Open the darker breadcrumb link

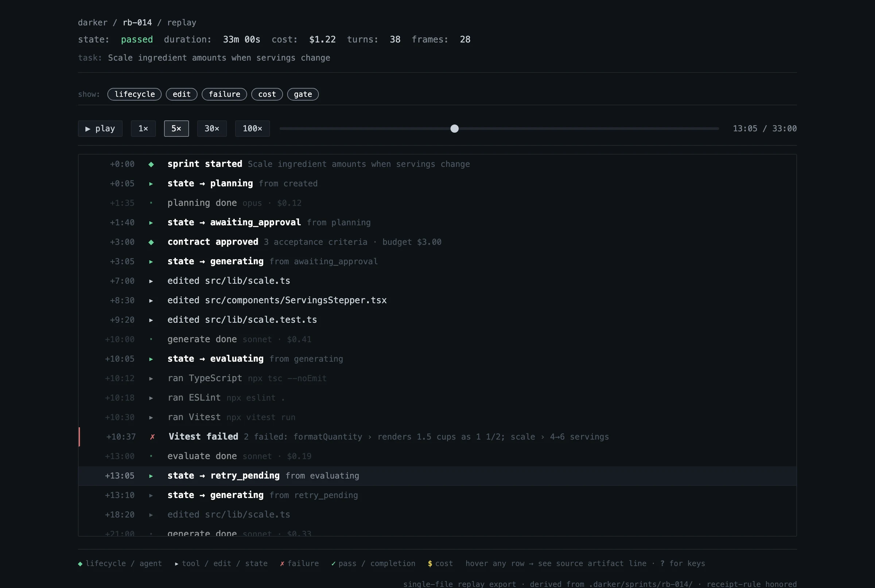tap(93, 23)
